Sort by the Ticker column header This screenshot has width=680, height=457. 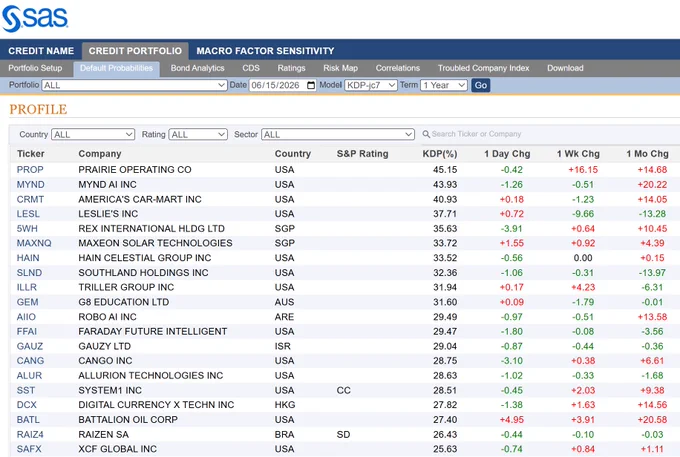31,154
